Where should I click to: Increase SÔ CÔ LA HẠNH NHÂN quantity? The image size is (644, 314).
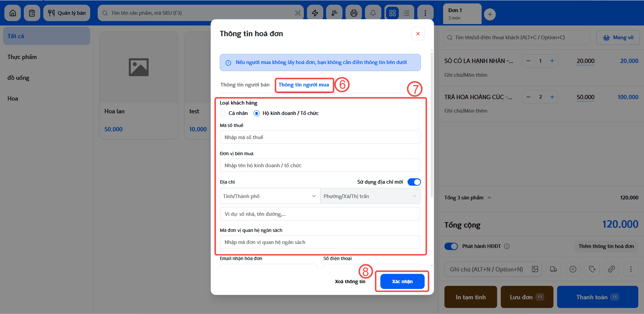(x=552, y=61)
